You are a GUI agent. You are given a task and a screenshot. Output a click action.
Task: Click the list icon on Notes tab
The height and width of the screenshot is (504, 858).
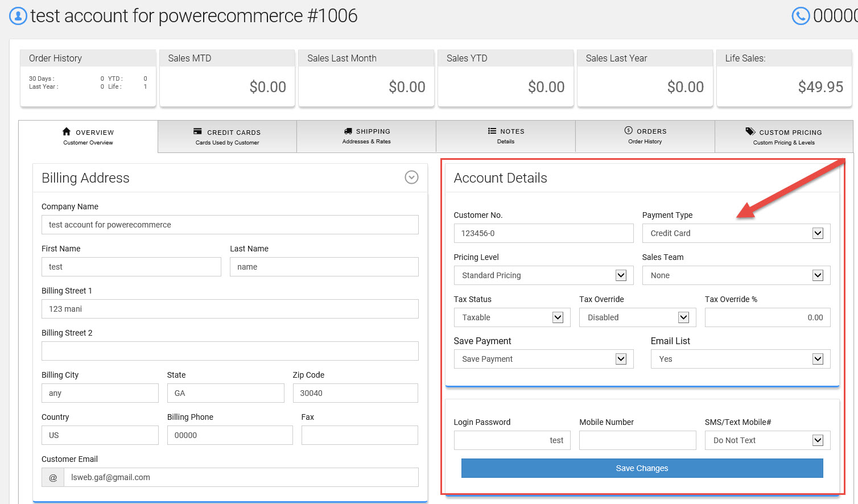coord(492,131)
